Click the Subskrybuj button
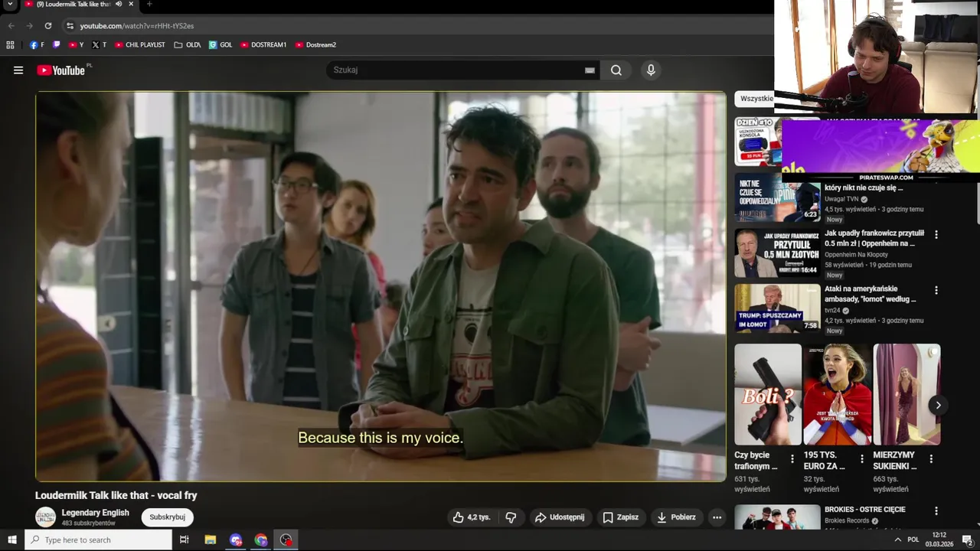The height and width of the screenshot is (551, 980). click(x=167, y=517)
